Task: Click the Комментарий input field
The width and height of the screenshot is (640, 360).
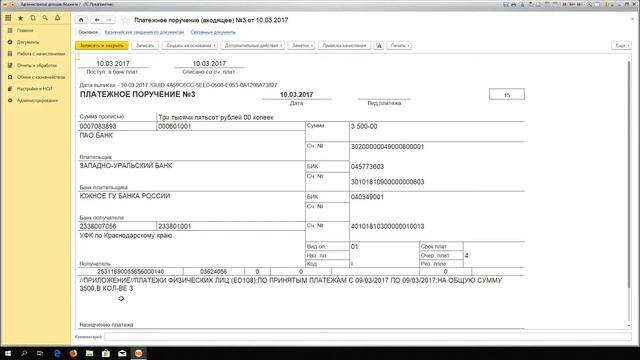Action: 367,337
